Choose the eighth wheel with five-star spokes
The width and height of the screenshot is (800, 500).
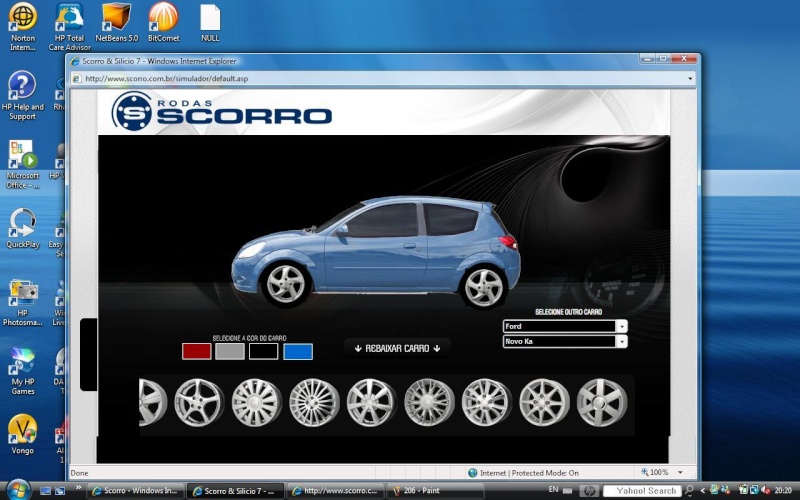tap(544, 403)
